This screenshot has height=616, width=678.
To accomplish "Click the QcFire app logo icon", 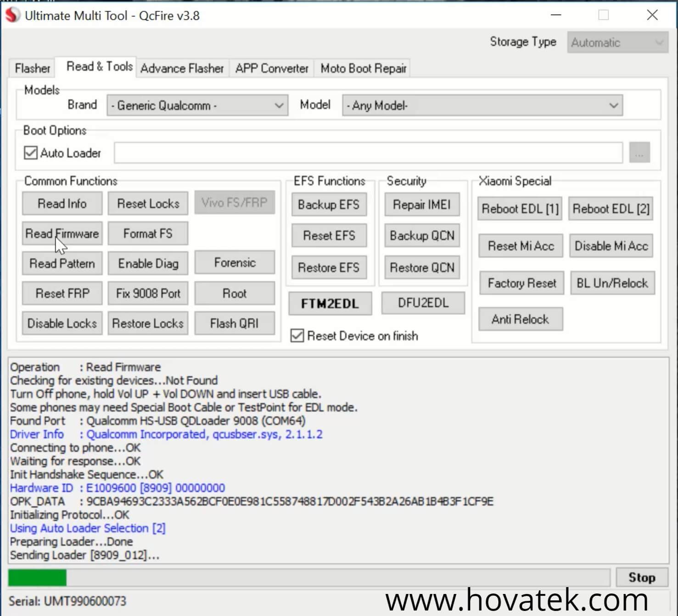I will point(12,15).
